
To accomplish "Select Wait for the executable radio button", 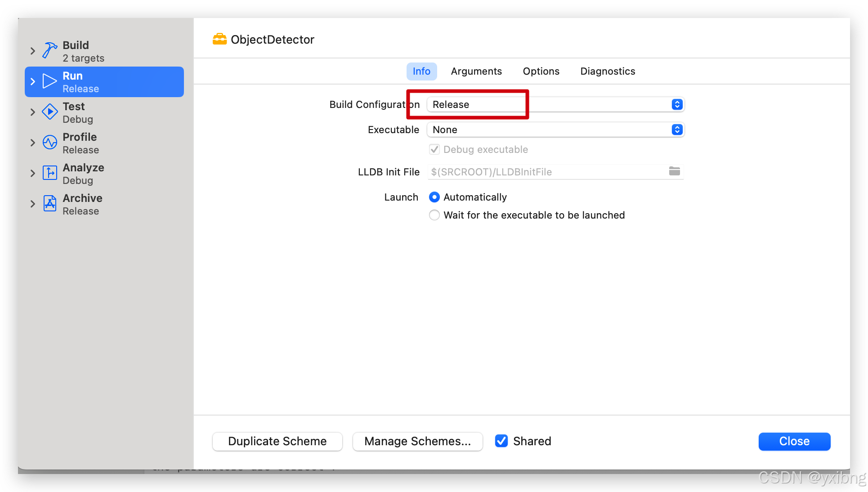I will 434,215.
